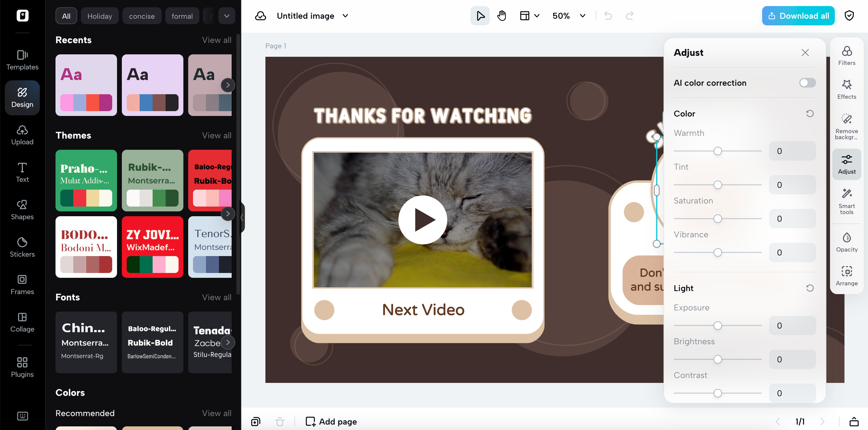Select the Holiday filter tab

click(100, 16)
